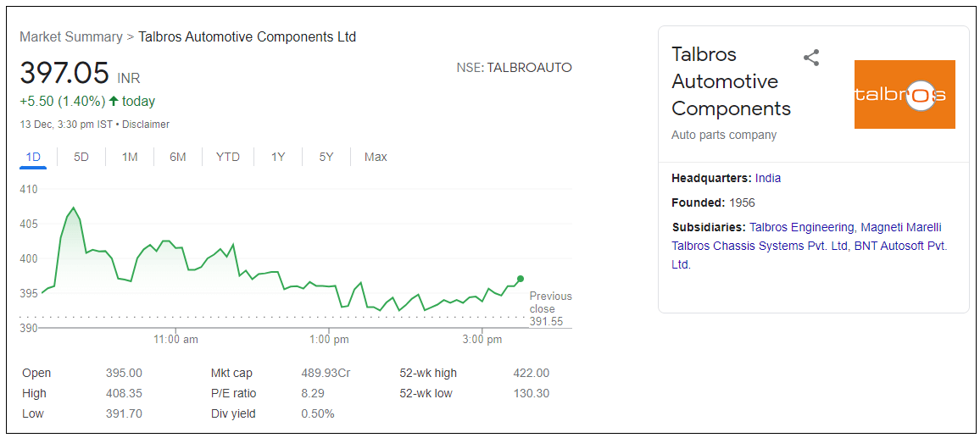Viewport: 980px width, 438px height.
Task: Show the 6M chart range
Action: 178,157
